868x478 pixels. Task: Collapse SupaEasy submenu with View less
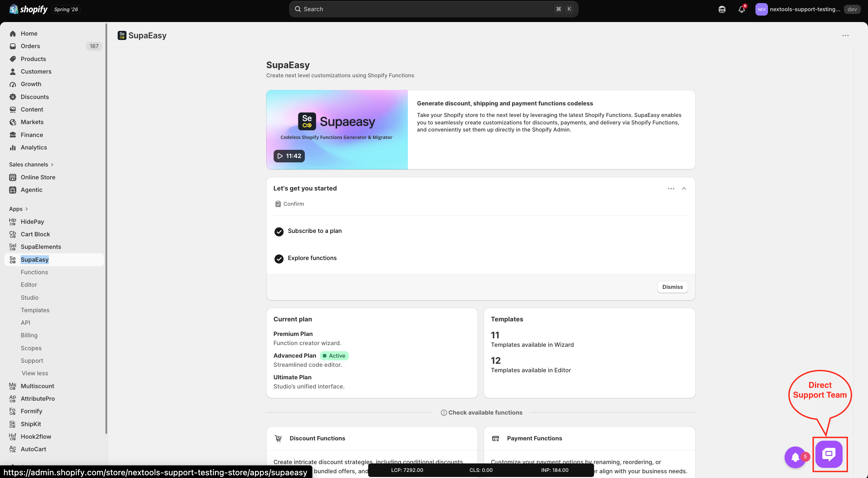tap(35, 373)
